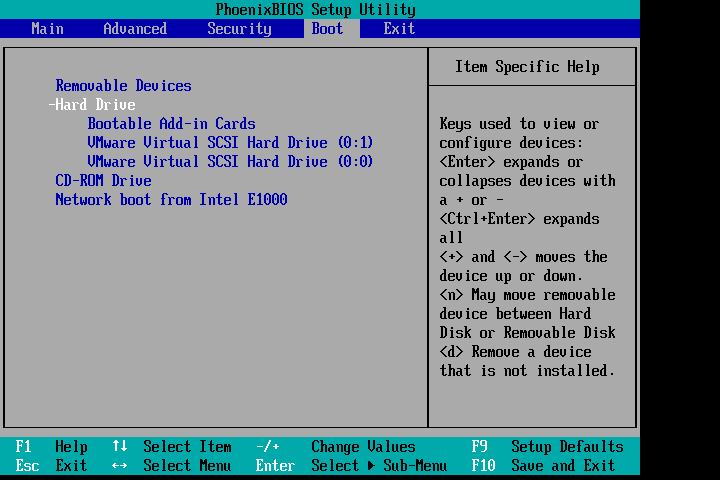Viewport: 720px width, 480px height.
Task: Select VMware Virtual SCSI Hard Drive (0:1)
Action: (230, 143)
